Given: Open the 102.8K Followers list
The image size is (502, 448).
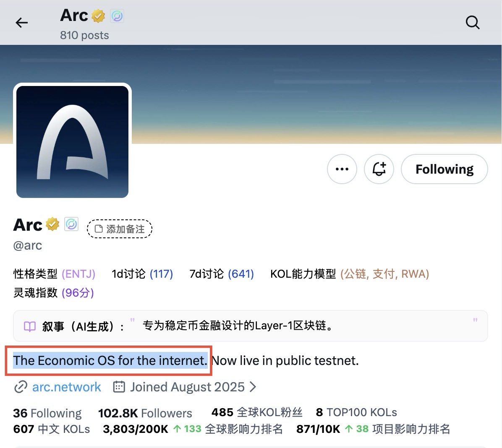Looking at the screenshot, I should 145,413.
